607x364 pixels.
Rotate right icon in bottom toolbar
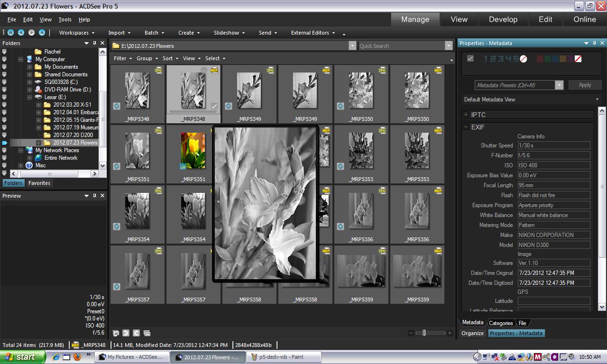(136, 333)
